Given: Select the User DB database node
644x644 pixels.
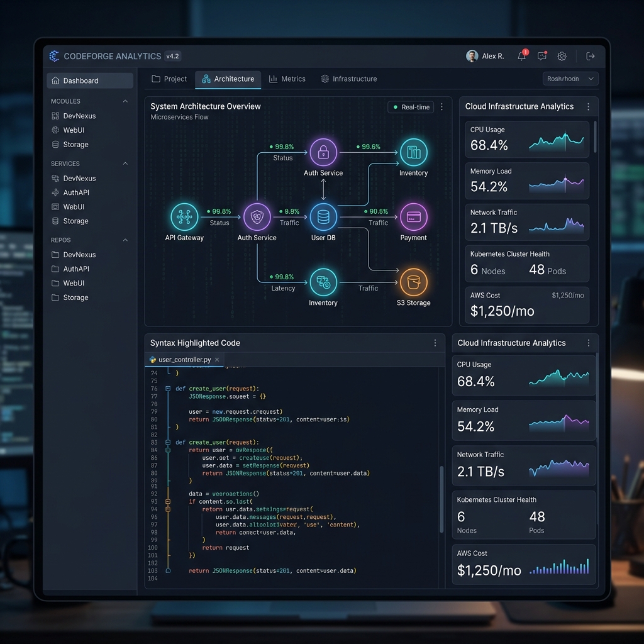Looking at the screenshot, I should [323, 217].
